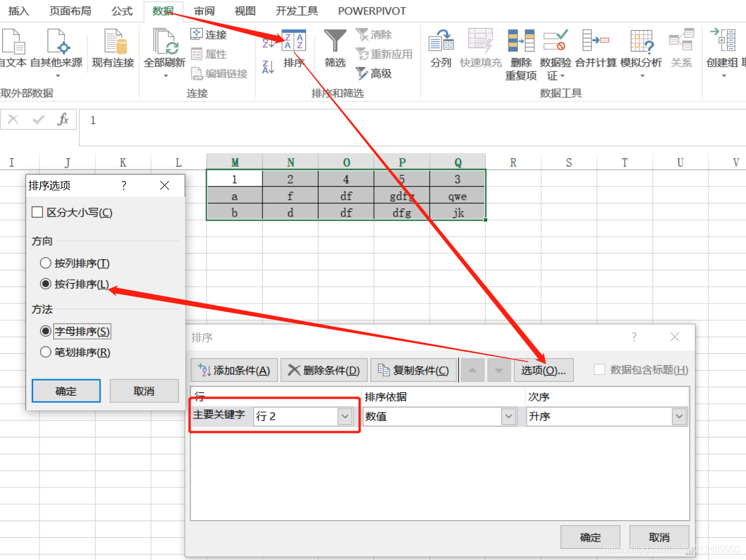This screenshot has height=560, width=746.
Task: Open the POWERPIVOT tab
Action: [x=372, y=11]
